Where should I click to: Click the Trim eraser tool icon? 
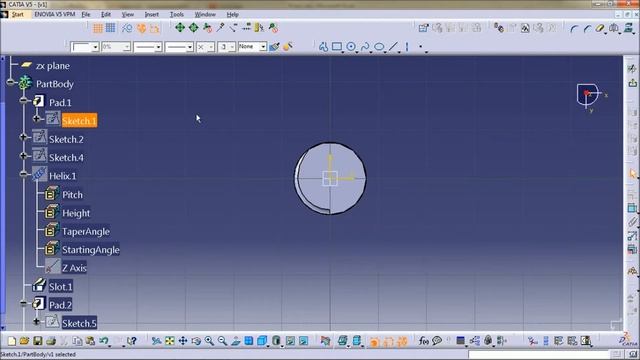pyautogui.click(x=600, y=28)
